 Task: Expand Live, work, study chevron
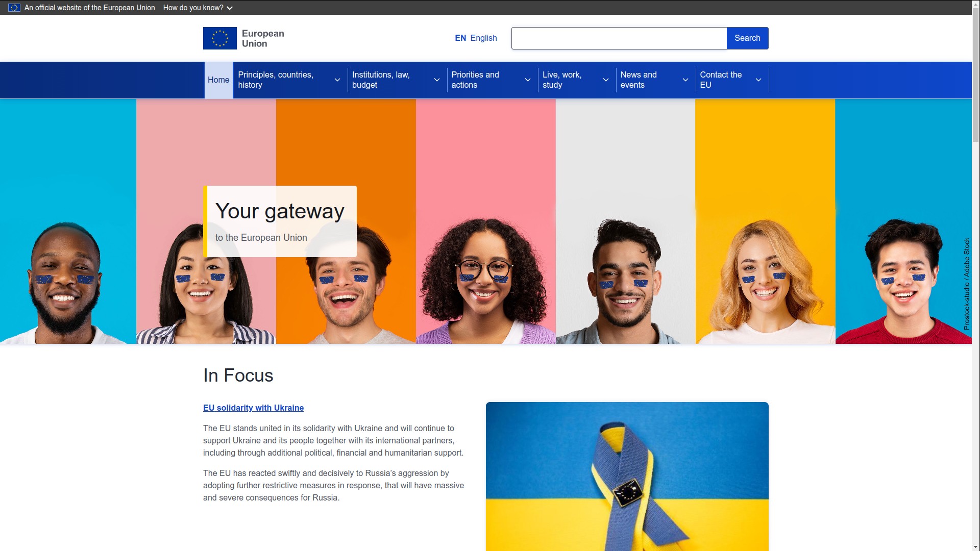tap(606, 80)
